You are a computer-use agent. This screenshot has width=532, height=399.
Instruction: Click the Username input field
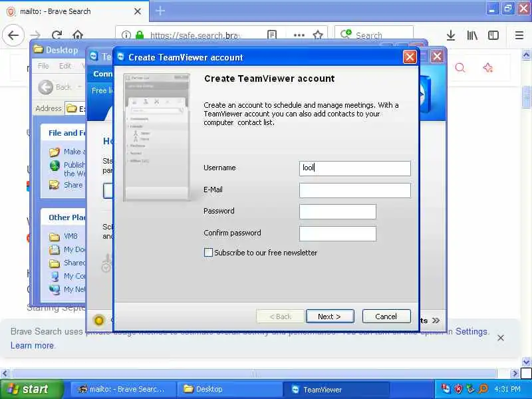pos(355,168)
